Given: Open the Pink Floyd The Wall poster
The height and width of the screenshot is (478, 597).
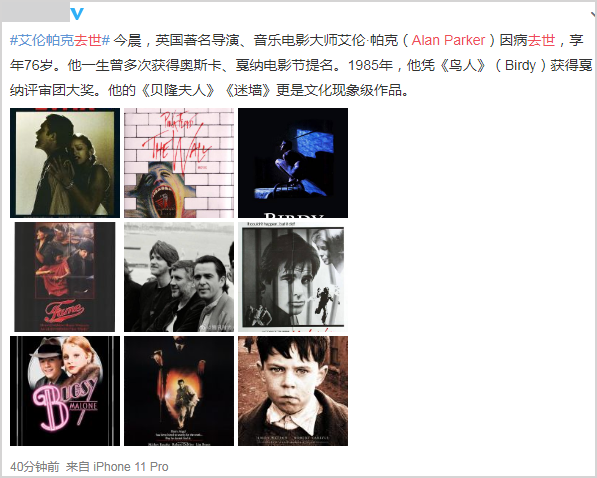Looking at the screenshot, I should [x=179, y=163].
